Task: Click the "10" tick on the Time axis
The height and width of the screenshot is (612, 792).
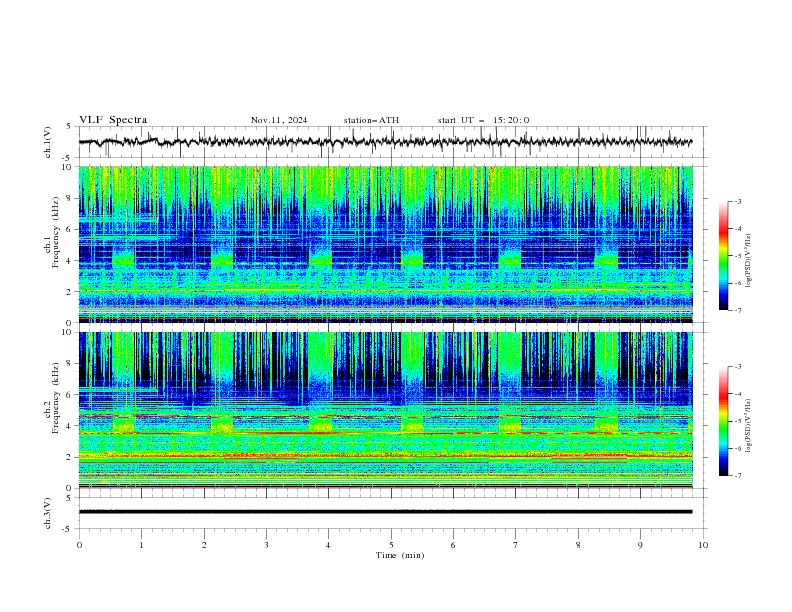Action: (x=703, y=545)
